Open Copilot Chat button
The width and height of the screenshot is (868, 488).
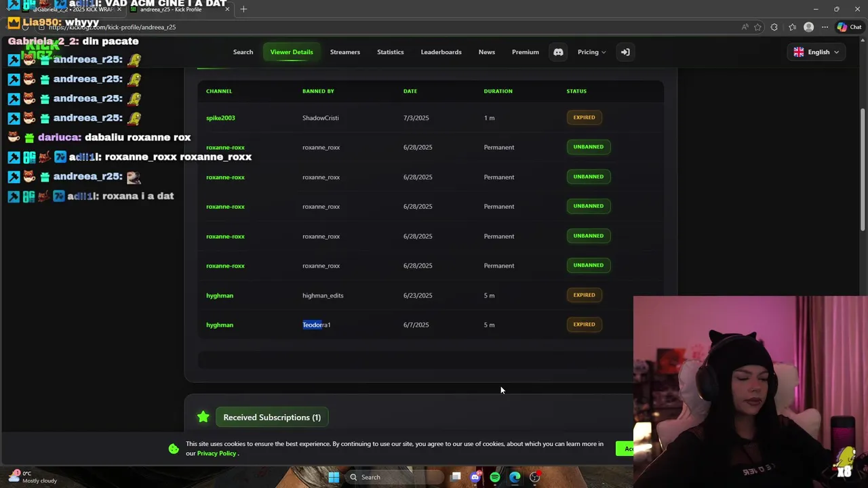pyautogui.click(x=849, y=27)
